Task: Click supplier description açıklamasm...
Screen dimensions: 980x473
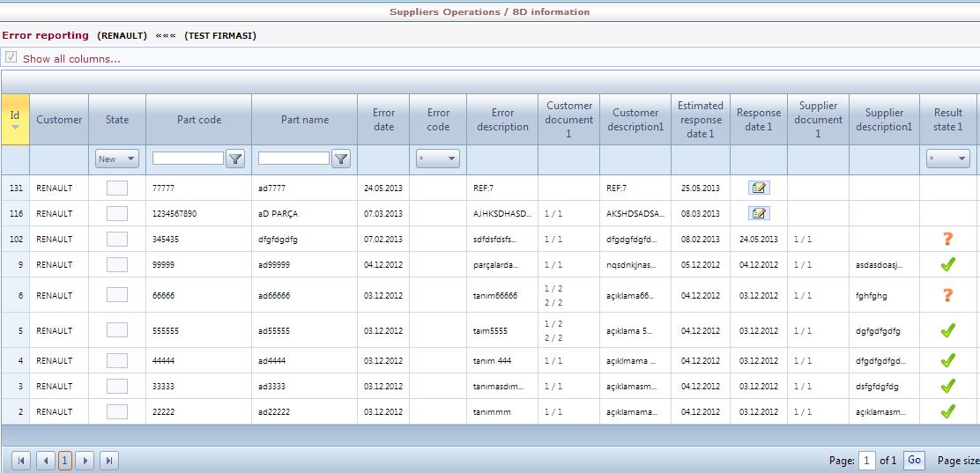Action: click(x=880, y=411)
